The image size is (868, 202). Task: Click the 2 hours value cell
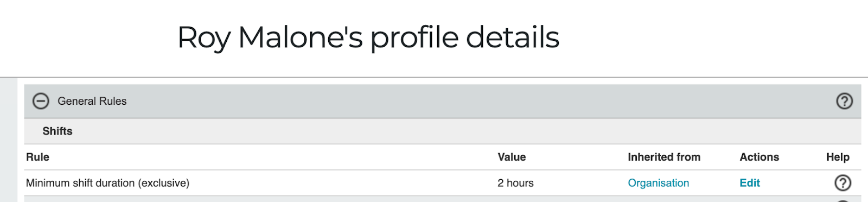tap(515, 183)
